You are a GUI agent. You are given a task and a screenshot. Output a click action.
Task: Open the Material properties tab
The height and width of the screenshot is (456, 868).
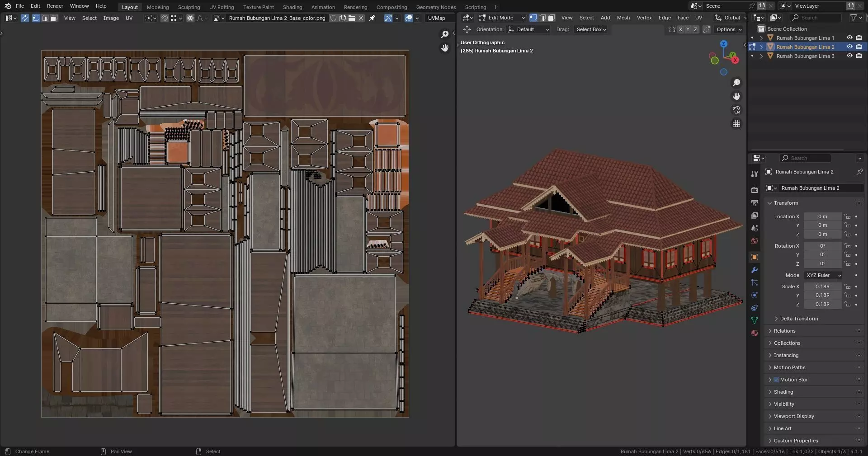pyautogui.click(x=754, y=333)
